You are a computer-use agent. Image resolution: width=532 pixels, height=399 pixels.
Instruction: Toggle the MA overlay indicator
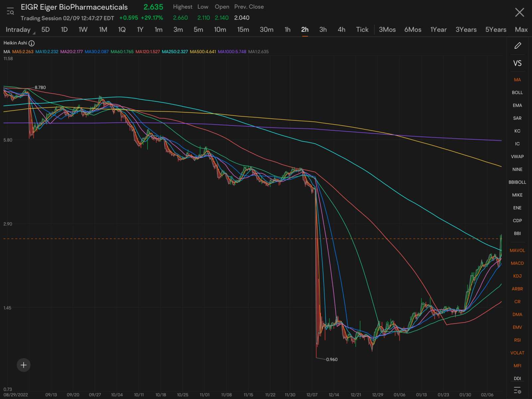pyautogui.click(x=517, y=80)
